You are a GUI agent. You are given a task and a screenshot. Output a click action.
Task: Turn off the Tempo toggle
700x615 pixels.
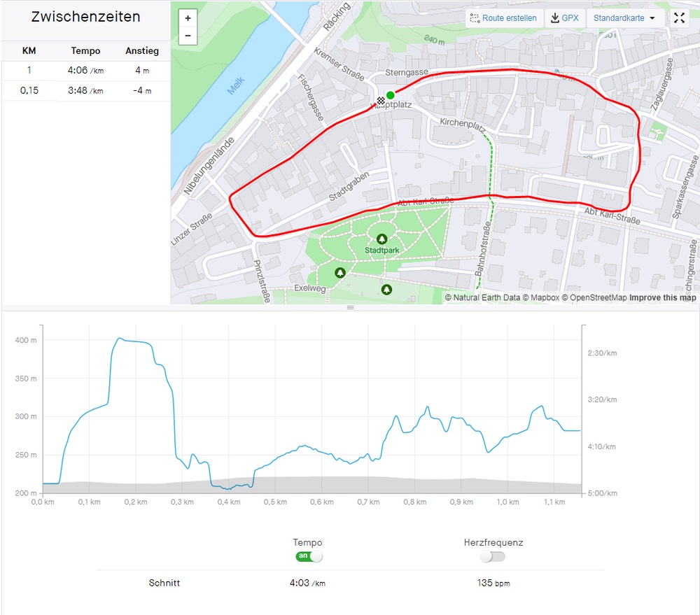309,556
